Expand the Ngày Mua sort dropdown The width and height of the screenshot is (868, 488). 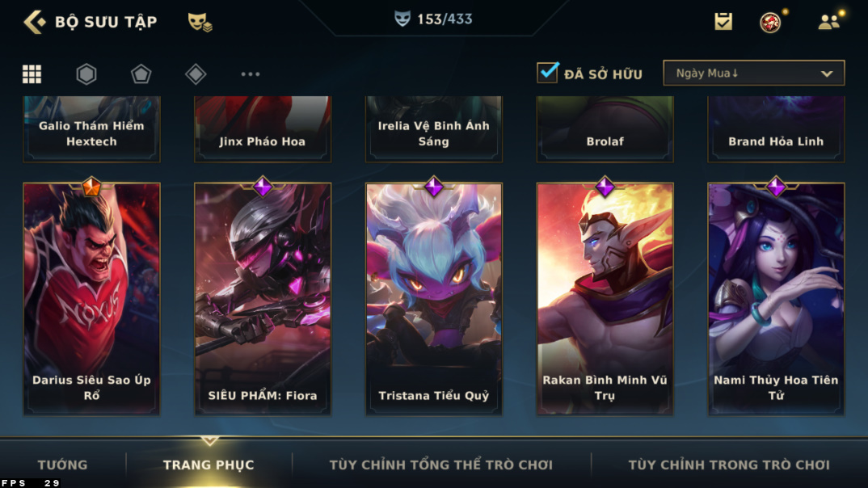point(754,73)
